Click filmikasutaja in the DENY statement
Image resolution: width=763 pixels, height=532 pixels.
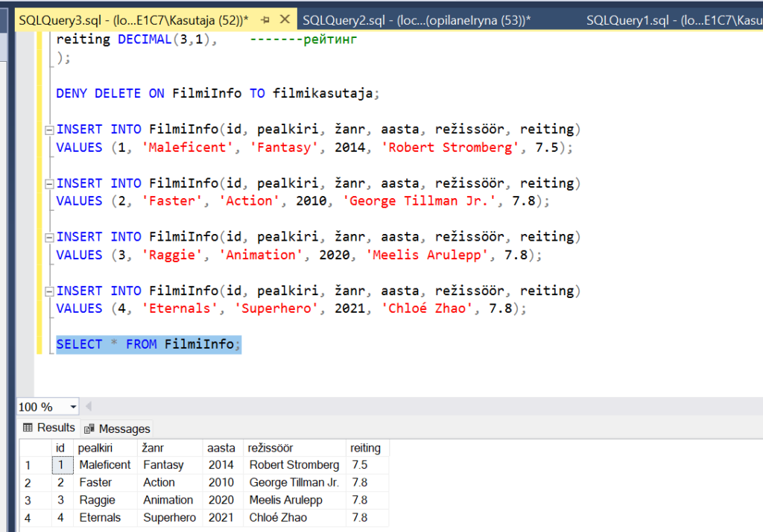tap(323, 93)
